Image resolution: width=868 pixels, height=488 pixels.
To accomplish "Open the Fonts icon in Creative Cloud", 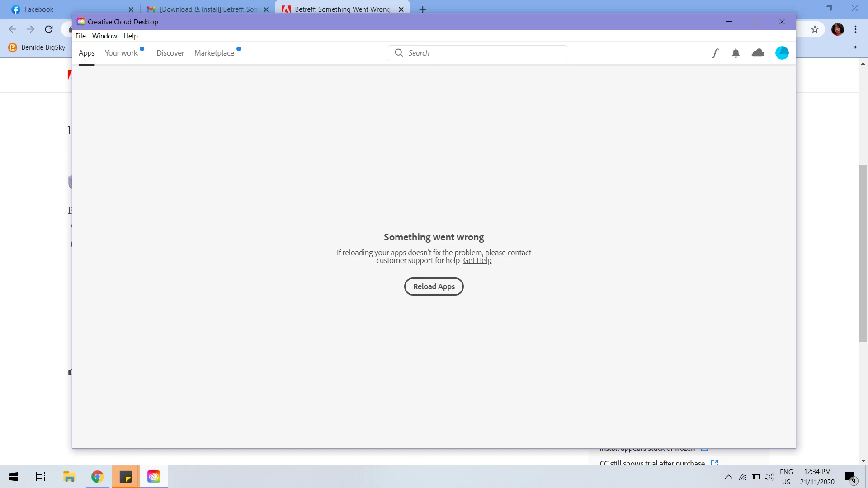I will pyautogui.click(x=715, y=53).
